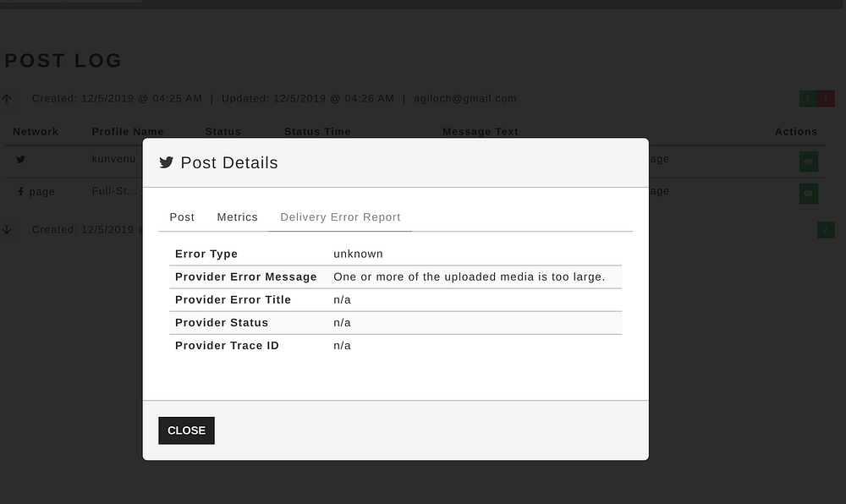Collapse the first post entry with the up arrow

(7, 99)
